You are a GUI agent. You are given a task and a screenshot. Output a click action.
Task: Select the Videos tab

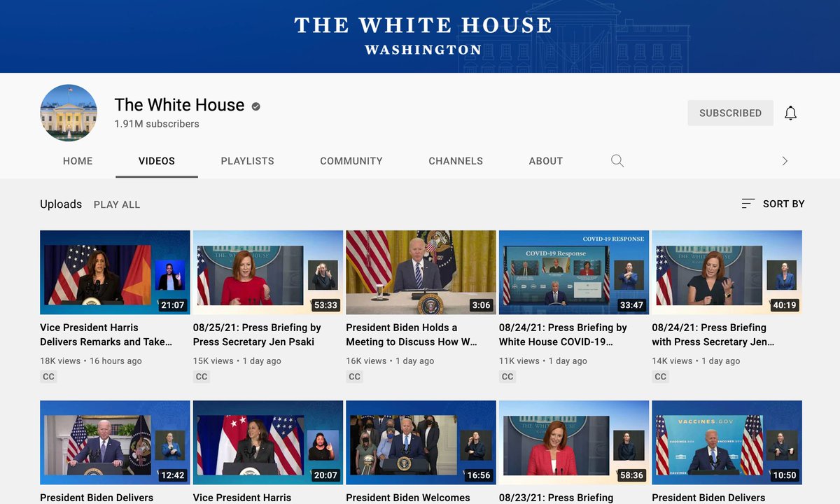(x=157, y=161)
